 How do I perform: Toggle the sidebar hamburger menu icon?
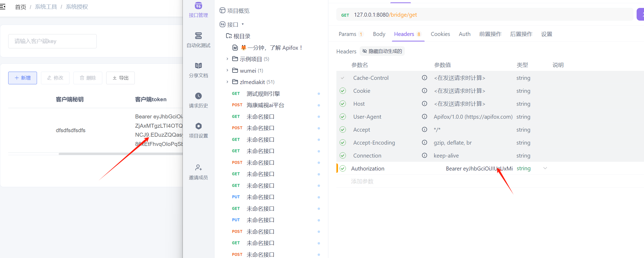[x=3, y=7]
